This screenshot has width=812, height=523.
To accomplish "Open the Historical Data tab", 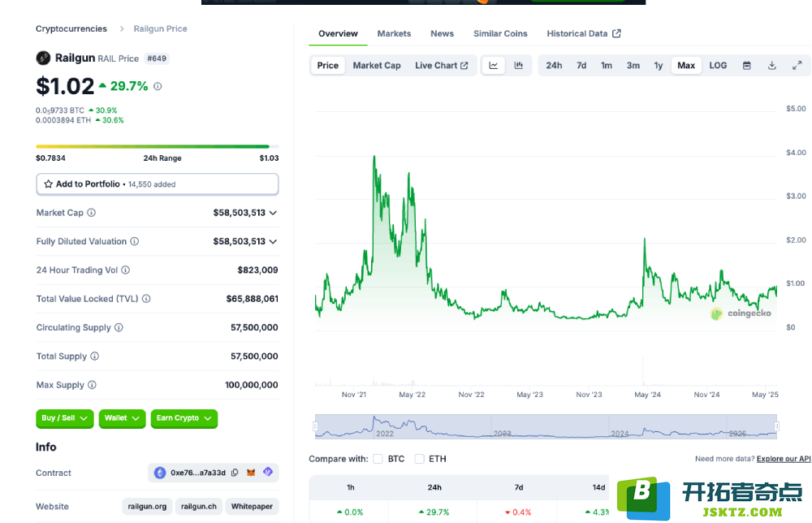I will (584, 33).
